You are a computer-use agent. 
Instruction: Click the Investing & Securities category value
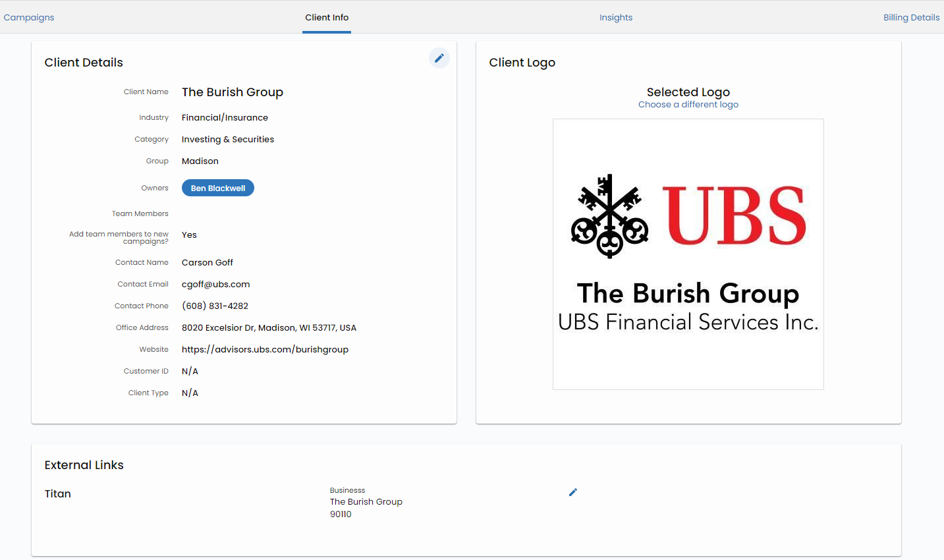(228, 139)
